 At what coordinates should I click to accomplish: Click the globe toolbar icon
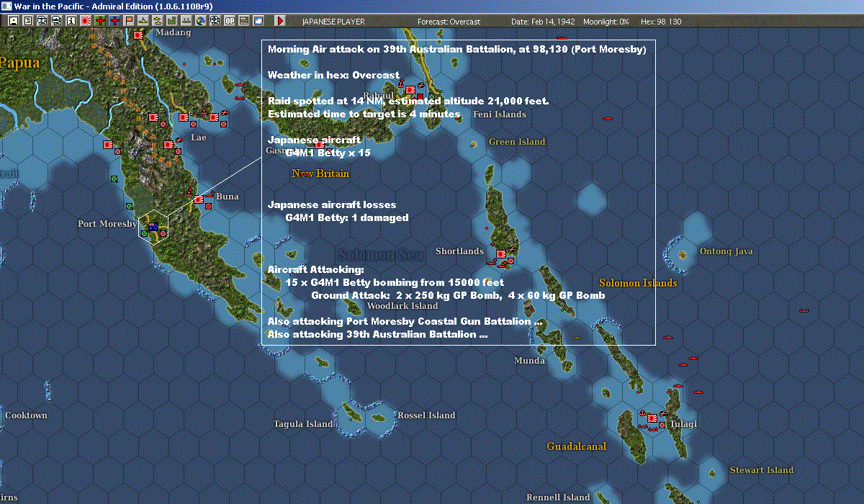point(200,21)
